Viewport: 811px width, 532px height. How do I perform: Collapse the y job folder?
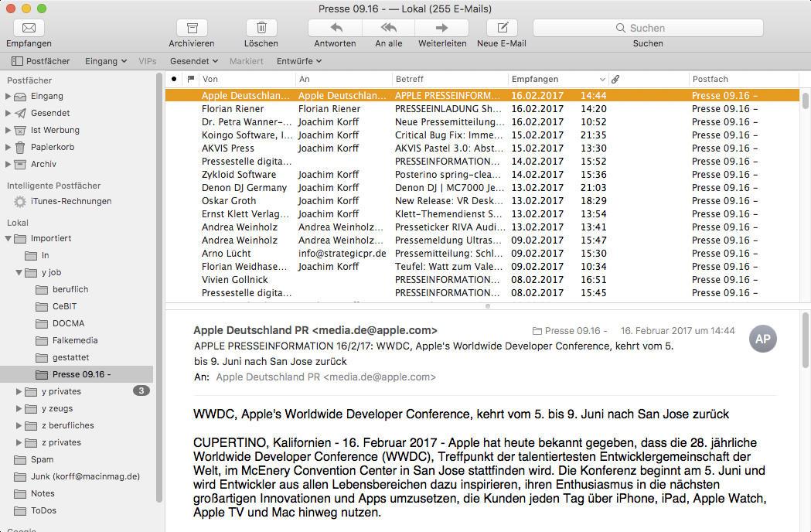19,272
